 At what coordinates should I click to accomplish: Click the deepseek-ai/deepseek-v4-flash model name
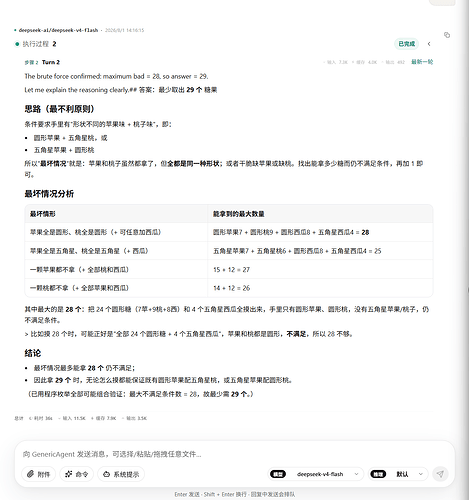click(x=58, y=30)
